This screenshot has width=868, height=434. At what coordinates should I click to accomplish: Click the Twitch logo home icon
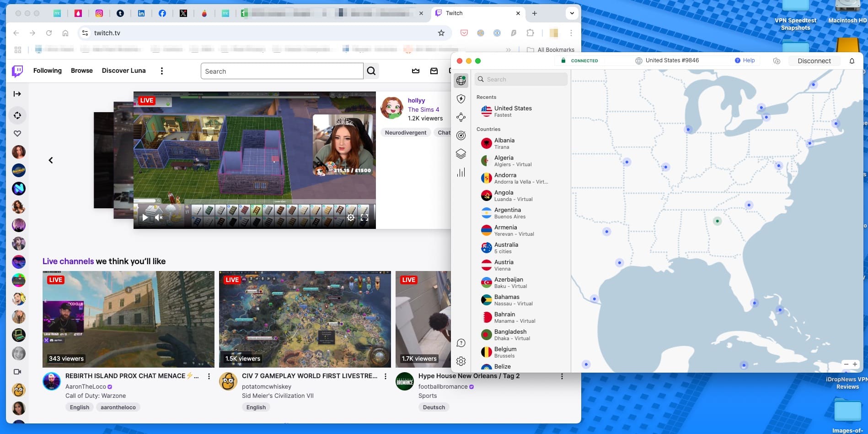pyautogui.click(x=17, y=71)
